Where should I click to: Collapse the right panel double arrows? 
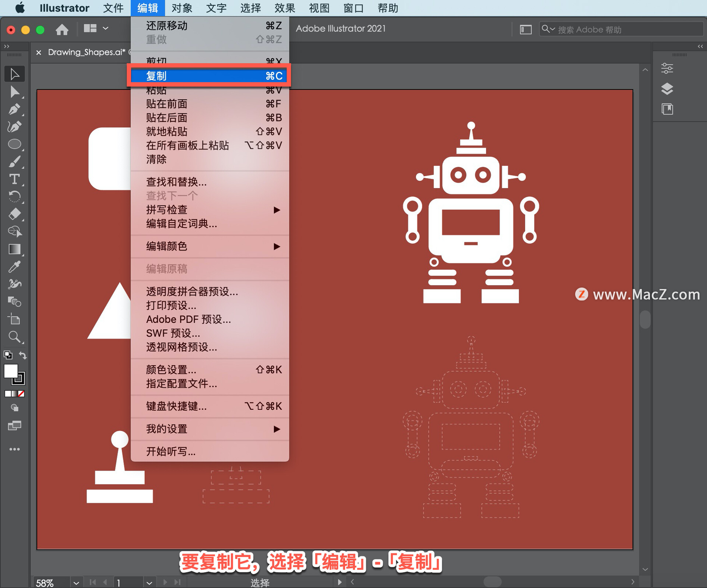click(700, 46)
